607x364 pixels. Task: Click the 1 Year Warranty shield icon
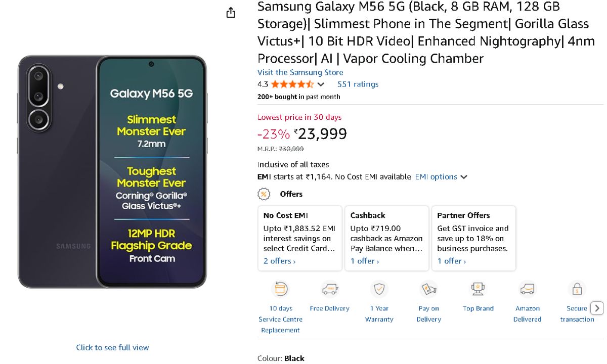pyautogui.click(x=379, y=289)
